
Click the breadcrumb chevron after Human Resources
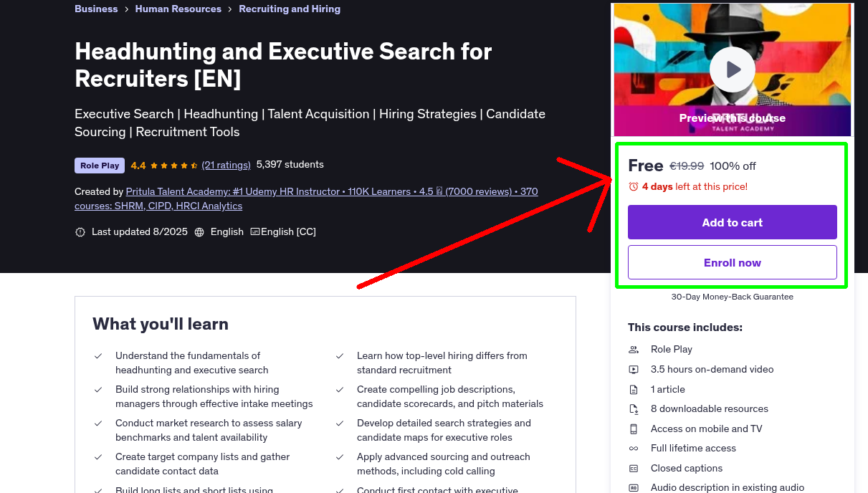pos(230,9)
